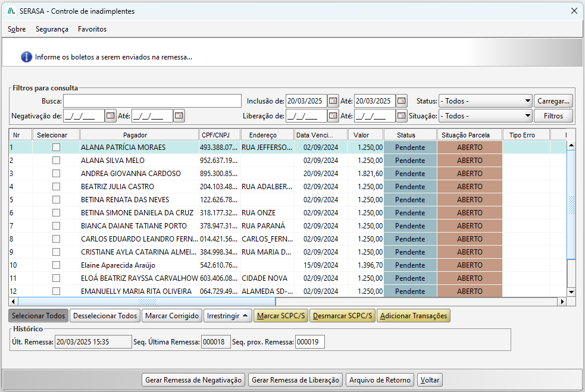Image resolution: width=585 pixels, height=392 pixels.
Task: Open calendar for Inclusão Até date
Action: (402, 101)
